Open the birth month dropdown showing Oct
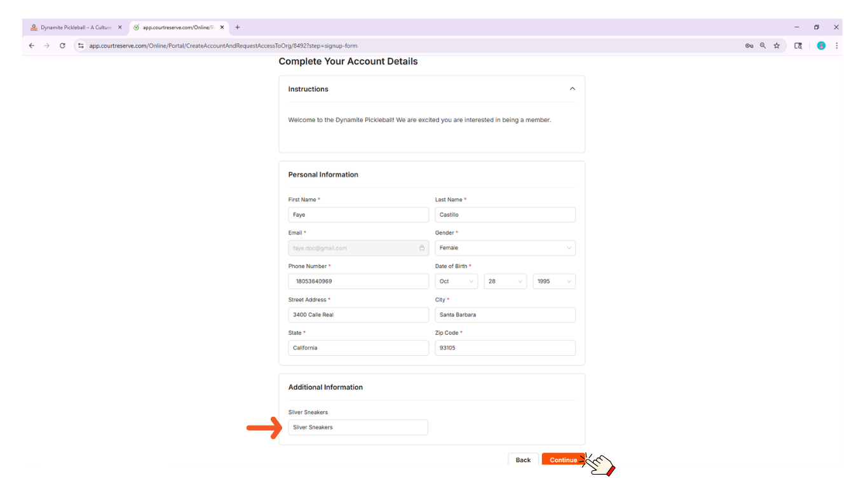 (456, 281)
